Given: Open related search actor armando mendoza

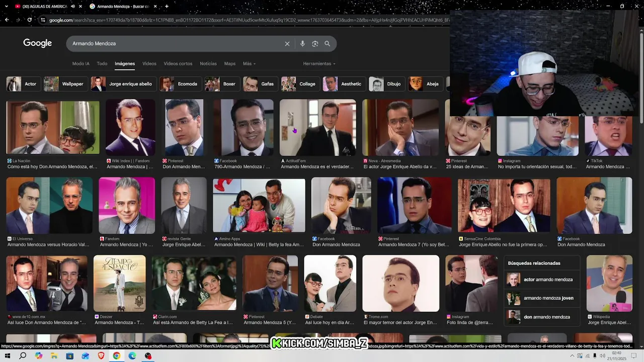Looking at the screenshot, I should tap(542, 280).
